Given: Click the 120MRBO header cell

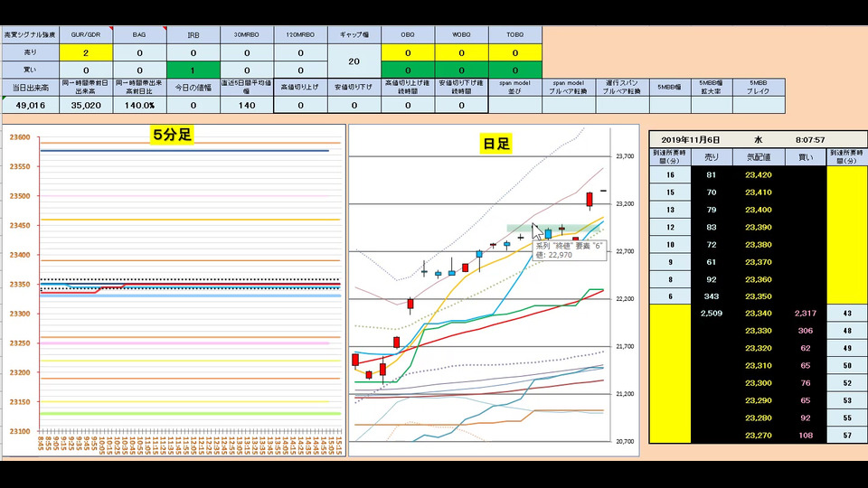Looking at the screenshot, I should 300,35.
